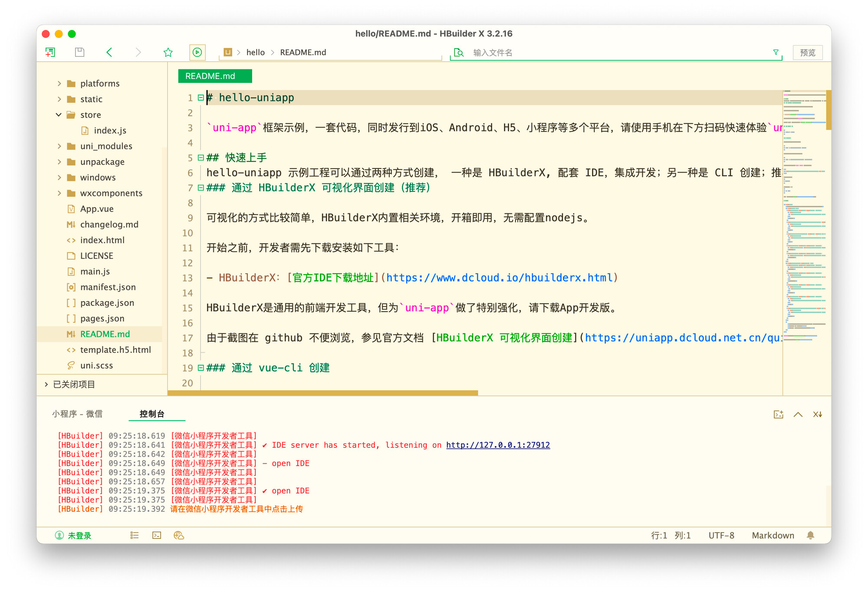The image size is (868, 592).
Task: Click the notification bell icon
Action: [x=810, y=535]
